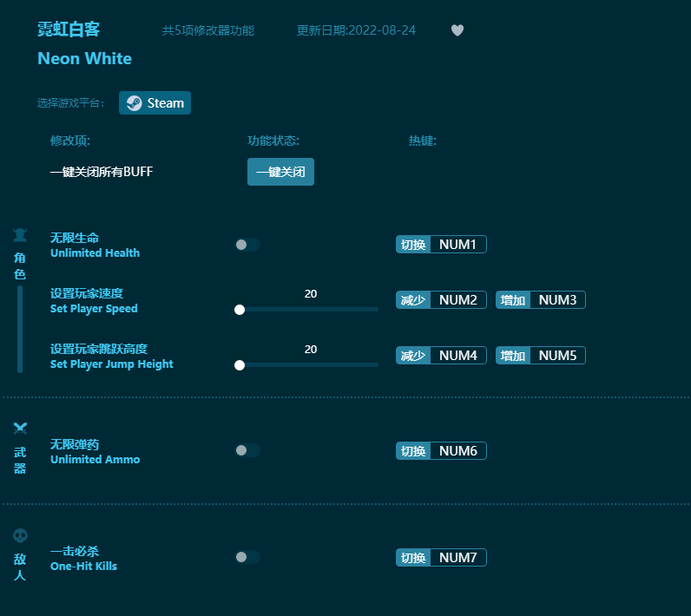Click the player speed value 20

click(311, 294)
